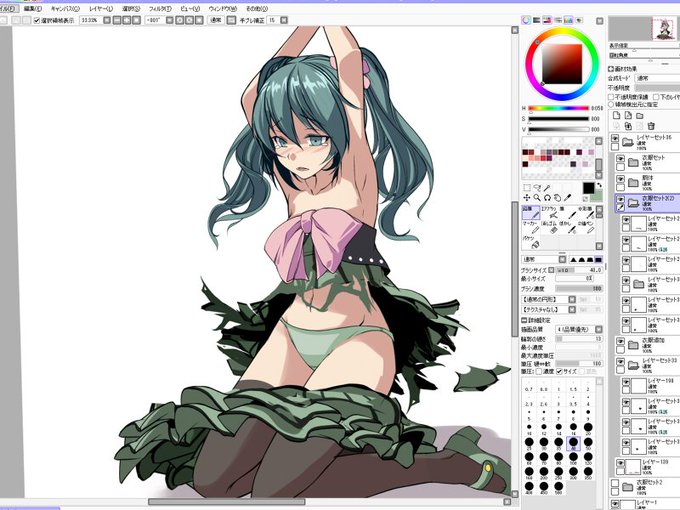Hide the レイヤー198 layer
The width and height of the screenshot is (680, 510).
tap(626, 382)
